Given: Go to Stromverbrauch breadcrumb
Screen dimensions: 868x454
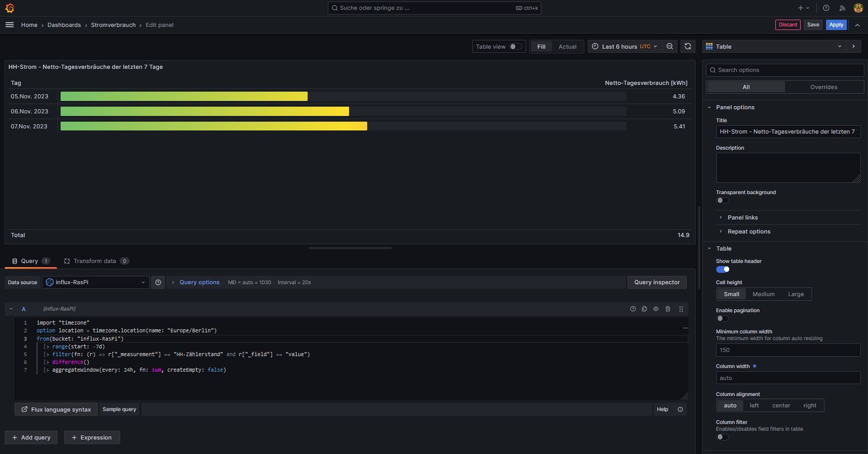Looking at the screenshot, I should point(113,25).
